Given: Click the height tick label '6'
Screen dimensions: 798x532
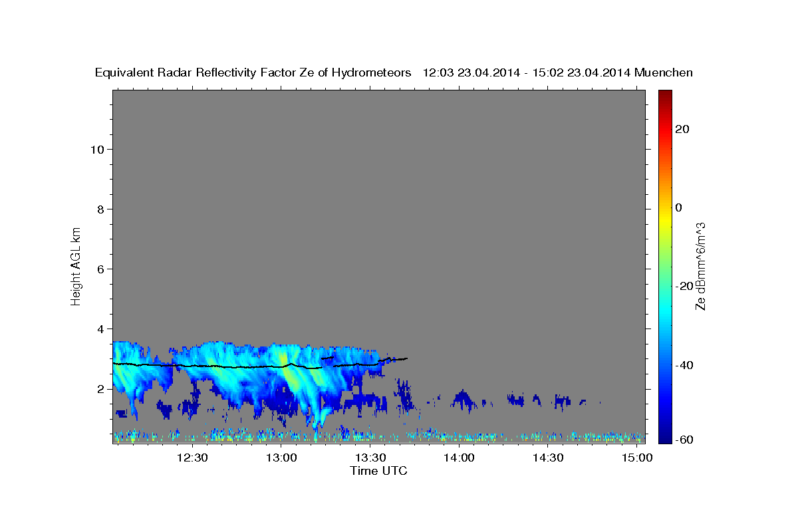Looking at the screenshot, I should 100,269.
